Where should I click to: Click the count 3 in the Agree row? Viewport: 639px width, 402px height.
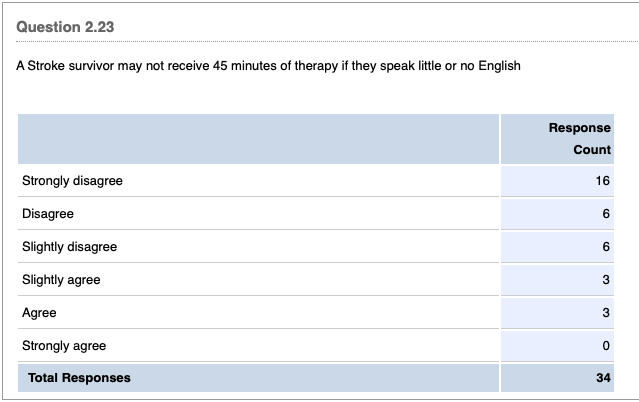click(x=606, y=313)
